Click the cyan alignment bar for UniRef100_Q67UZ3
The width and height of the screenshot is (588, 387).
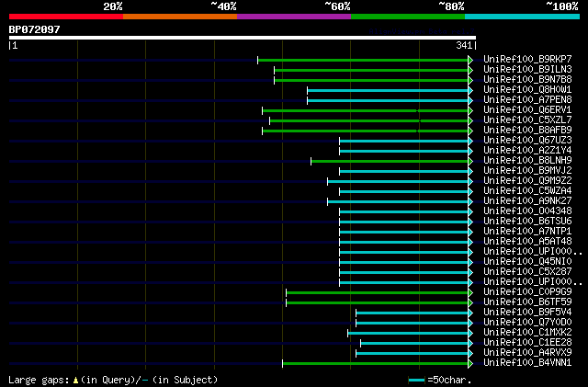pyautogui.click(x=404, y=142)
